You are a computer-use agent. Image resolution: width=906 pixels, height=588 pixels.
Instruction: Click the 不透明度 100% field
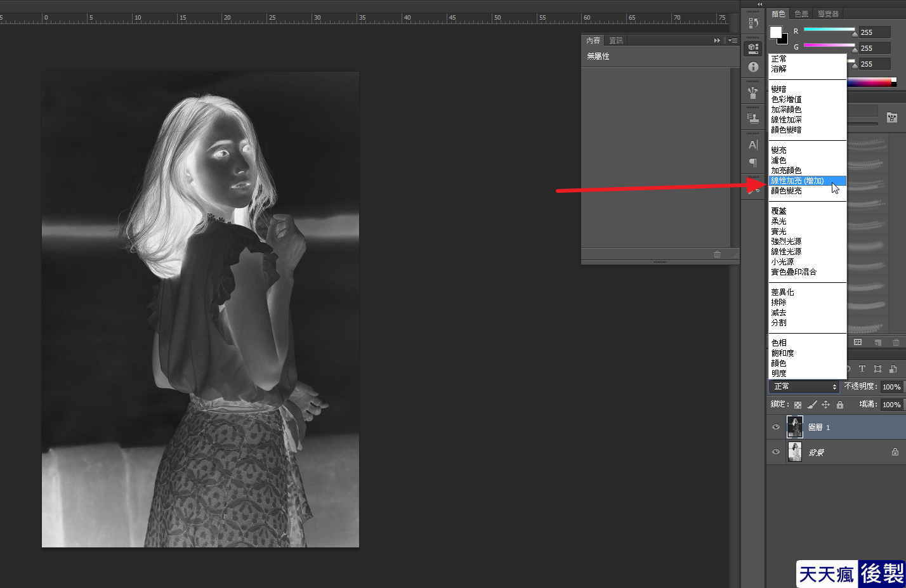click(891, 386)
